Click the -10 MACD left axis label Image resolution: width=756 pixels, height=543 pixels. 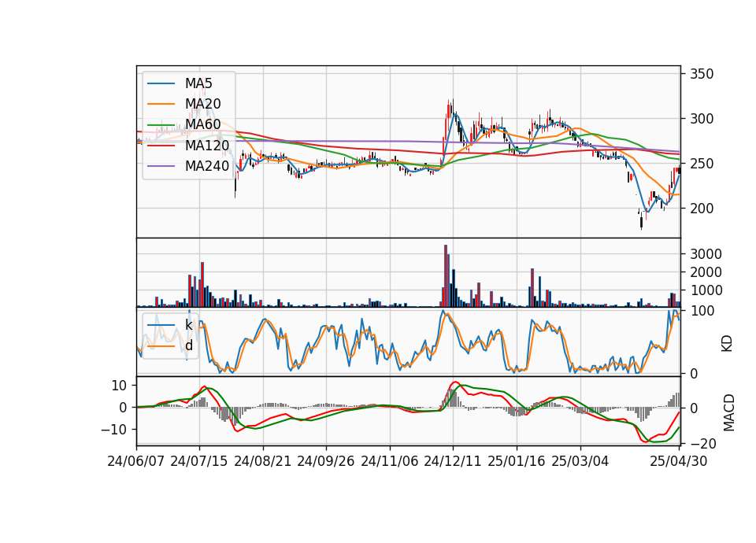pyautogui.click(x=113, y=430)
